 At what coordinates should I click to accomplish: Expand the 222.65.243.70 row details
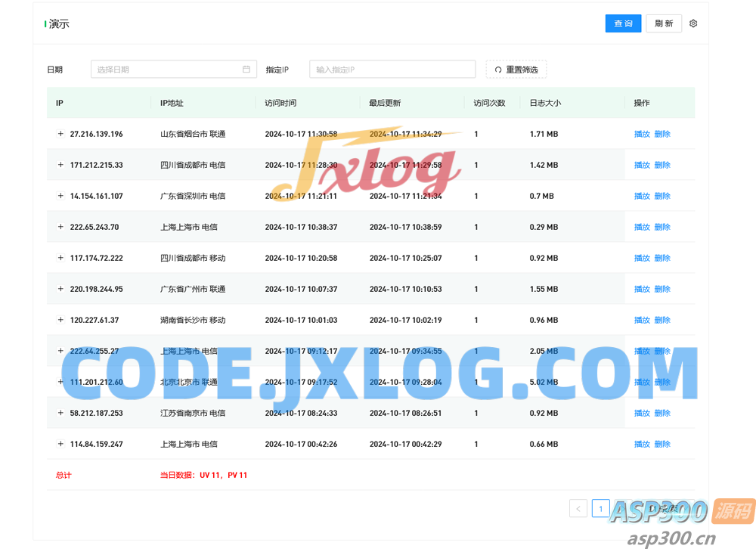coord(60,227)
